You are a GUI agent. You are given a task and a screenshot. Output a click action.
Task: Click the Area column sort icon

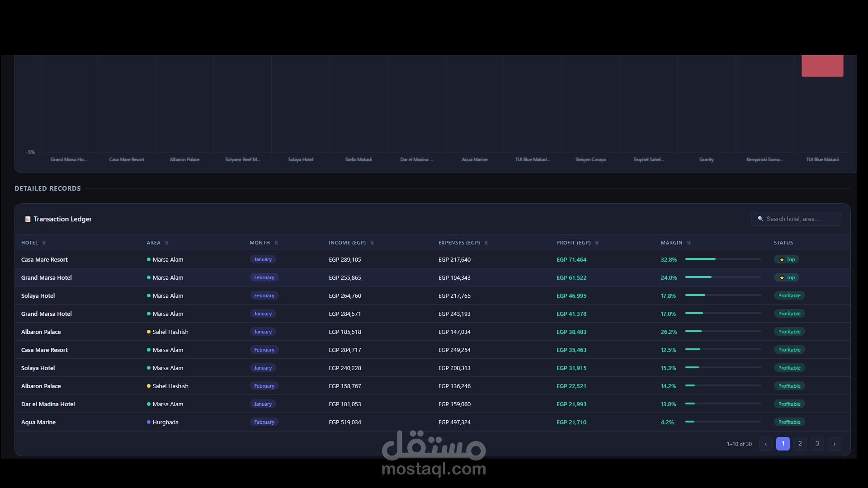click(x=167, y=243)
